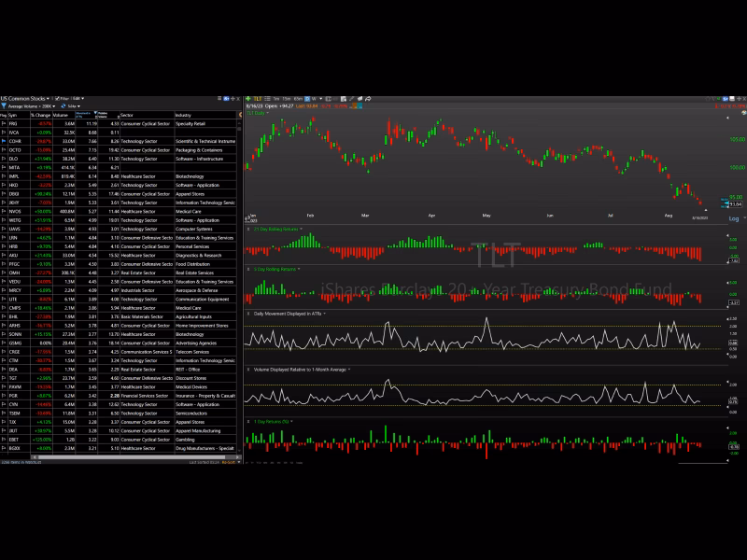This screenshot has height=560, width=747.
Task: Click the list view icon at watchlist top right
Action: coord(220,98)
